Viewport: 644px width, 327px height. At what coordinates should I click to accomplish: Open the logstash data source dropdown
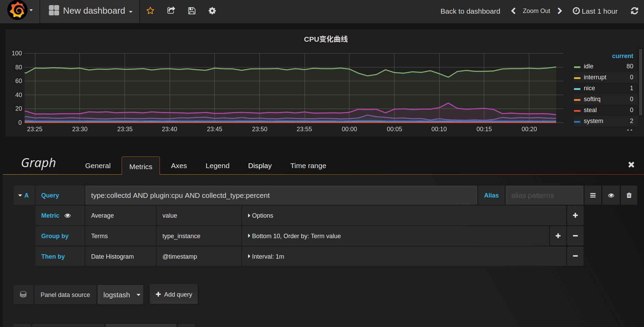click(120, 295)
